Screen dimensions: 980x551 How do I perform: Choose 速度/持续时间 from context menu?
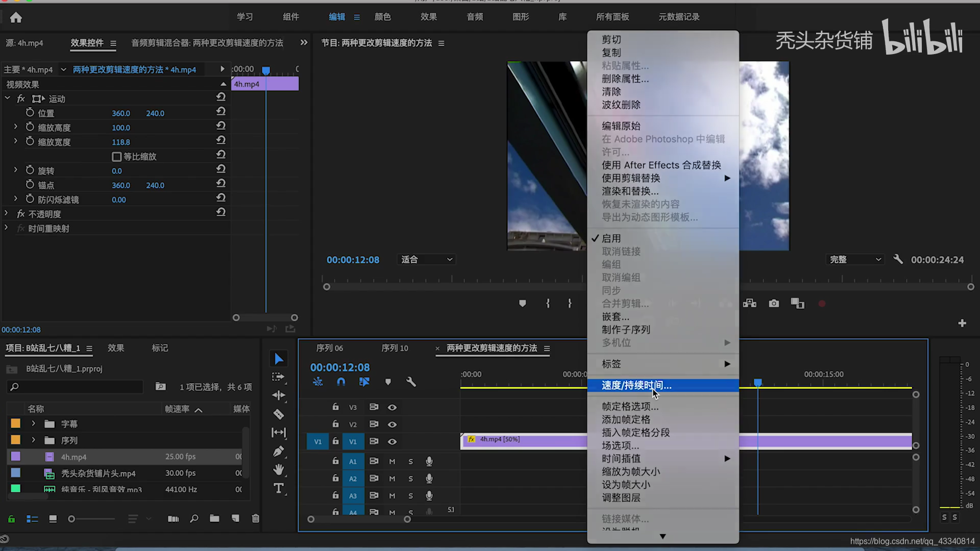tap(636, 385)
